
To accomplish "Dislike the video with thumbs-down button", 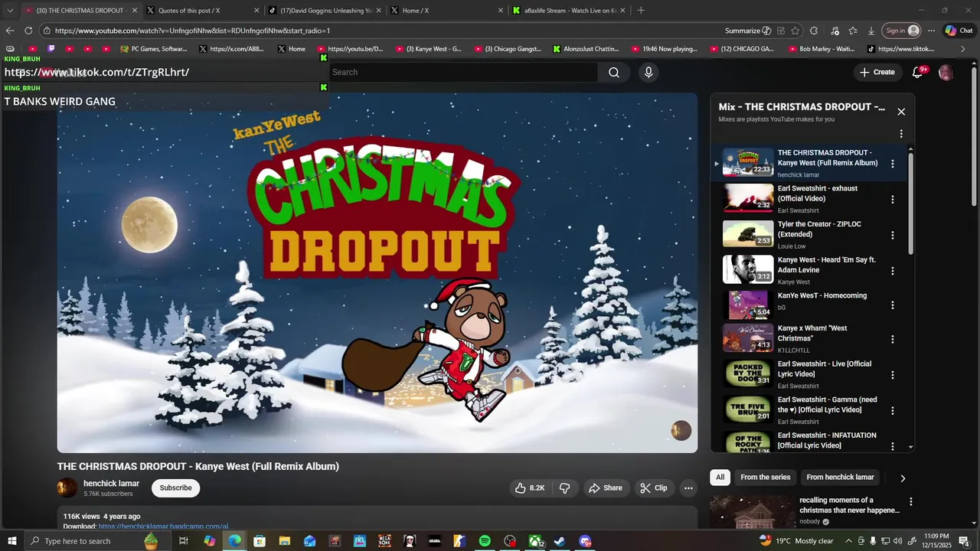I will [x=565, y=488].
